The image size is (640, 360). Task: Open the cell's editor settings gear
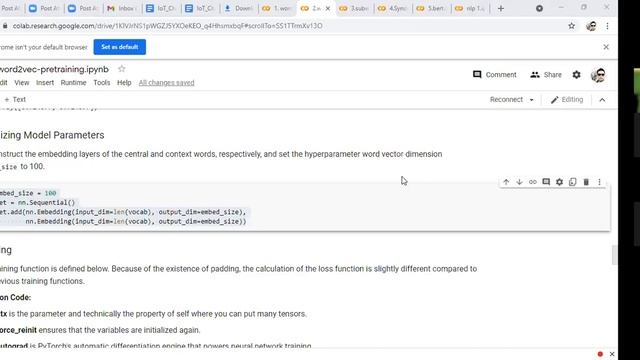pyautogui.click(x=560, y=182)
